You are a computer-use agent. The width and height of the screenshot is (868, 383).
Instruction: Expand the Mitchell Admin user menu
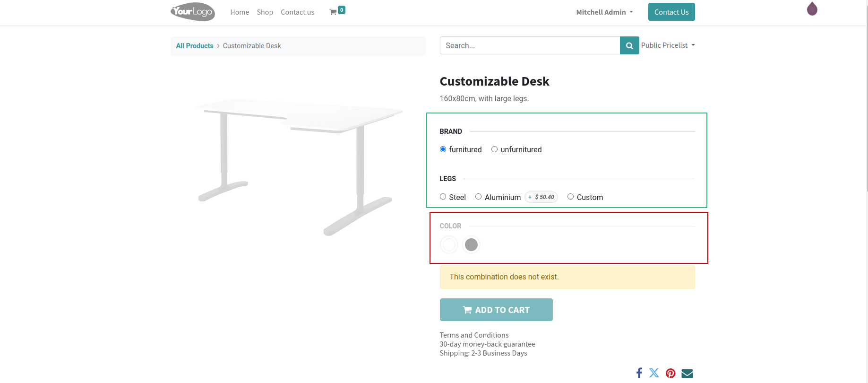pyautogui.click(x=604, y=12)
